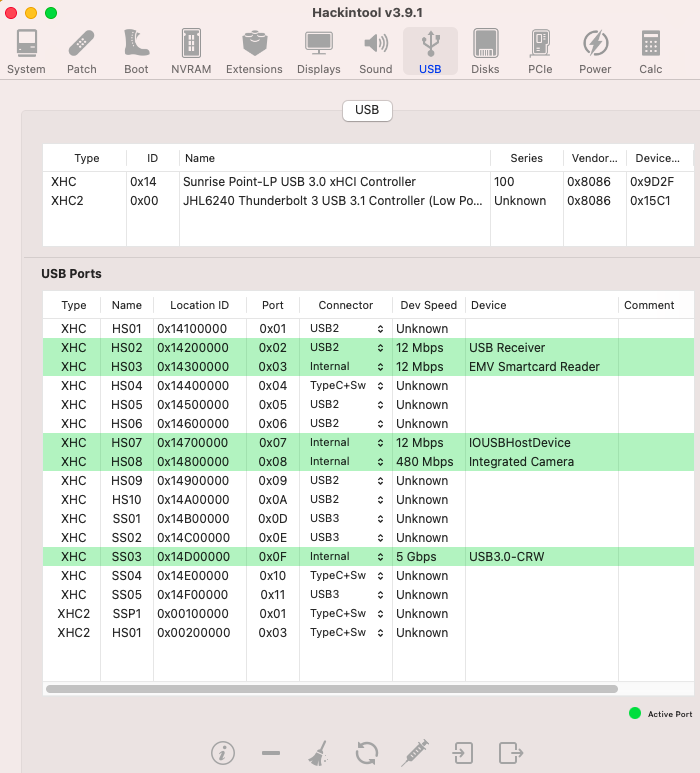This screenshot has height=773, width=700.
Task: Select the SS01 port name
Action: (126, 519)
